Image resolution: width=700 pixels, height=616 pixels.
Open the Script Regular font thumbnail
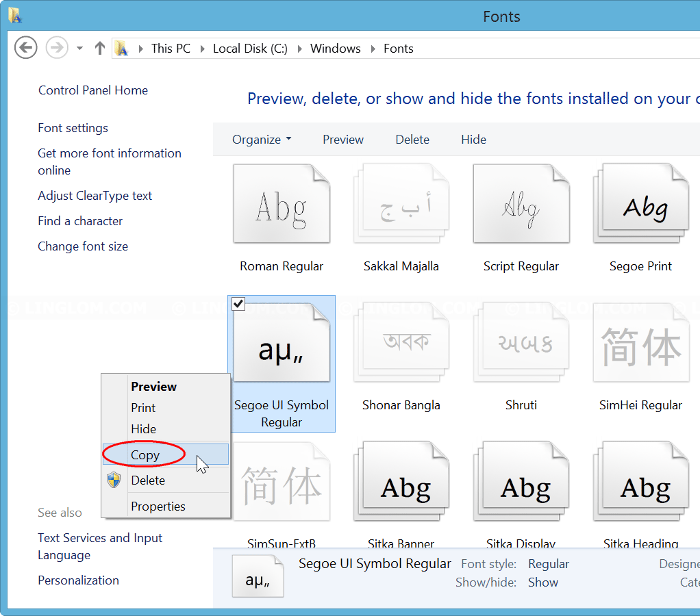point(521,203)
